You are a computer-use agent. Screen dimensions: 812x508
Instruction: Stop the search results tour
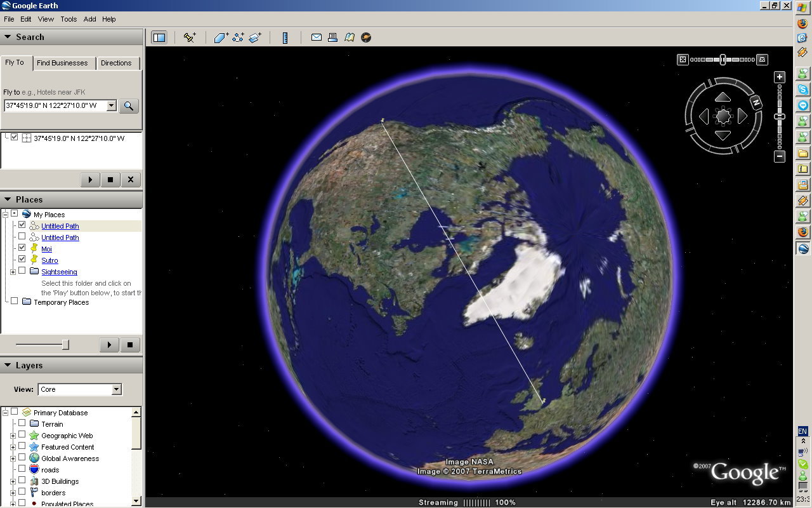pos(110,180)
